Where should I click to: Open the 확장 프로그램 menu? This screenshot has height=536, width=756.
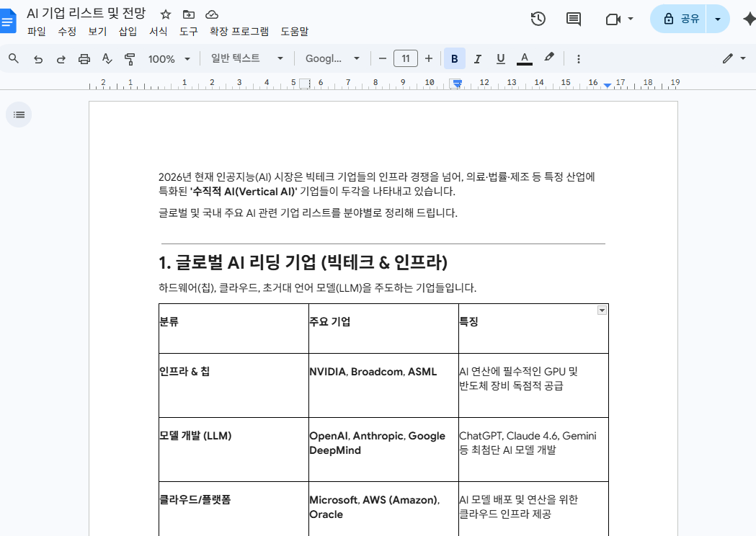pos(239,32)
